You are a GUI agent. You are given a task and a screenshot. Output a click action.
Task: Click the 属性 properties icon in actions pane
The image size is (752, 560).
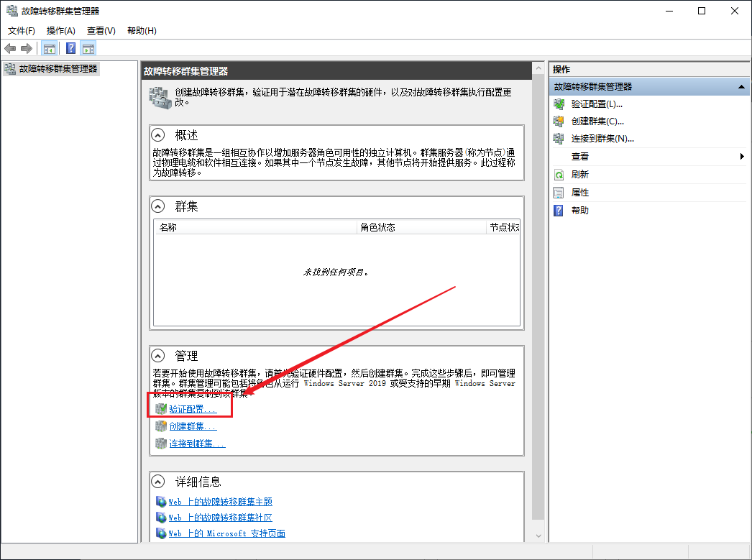click(x=559, y=193)
